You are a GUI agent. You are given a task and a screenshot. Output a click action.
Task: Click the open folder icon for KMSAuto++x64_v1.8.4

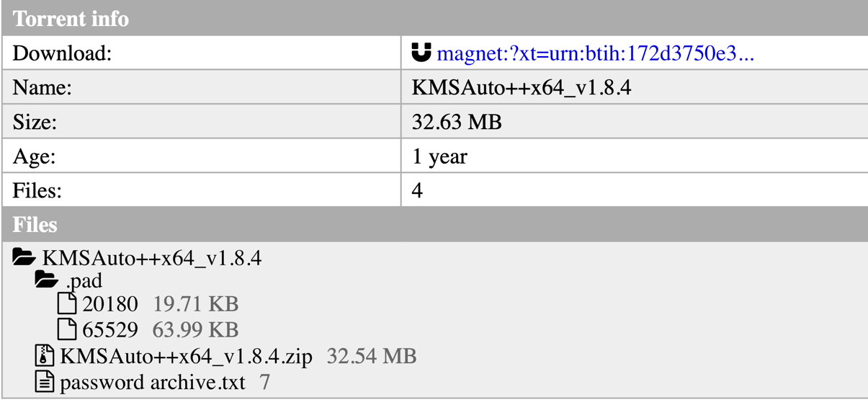[x=24, y=257]
